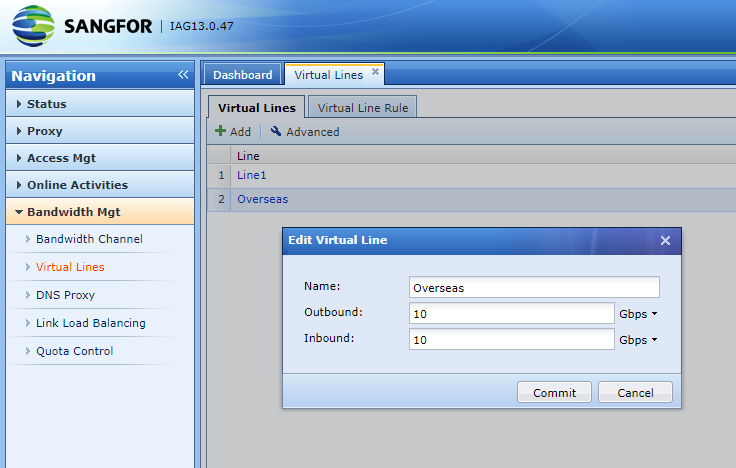Collapse the Bandwidth Mgt section
Image resolution: width=736 pixels, height=468 pixels.
click(100, 212)
